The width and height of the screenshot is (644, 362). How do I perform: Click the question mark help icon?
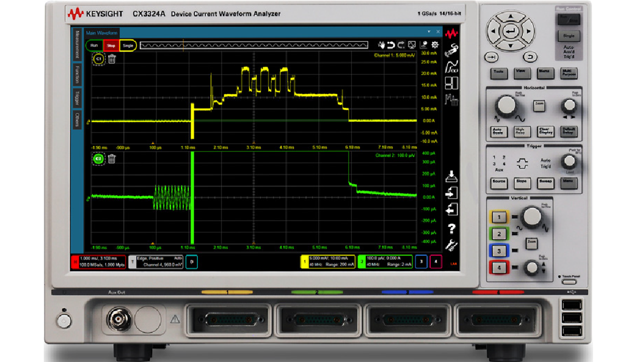(451, 229)
